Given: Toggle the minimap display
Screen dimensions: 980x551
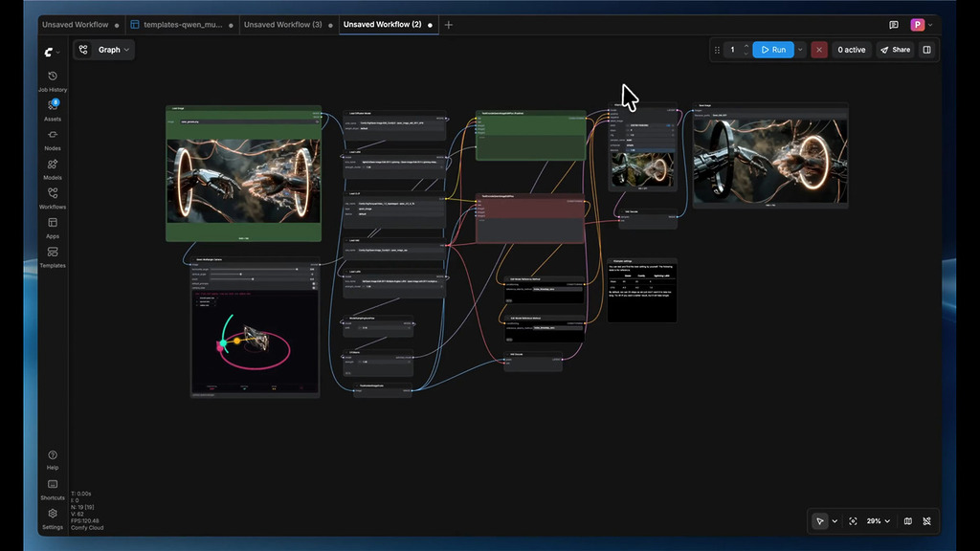Looking at the screenshot, I should (908, 521).
